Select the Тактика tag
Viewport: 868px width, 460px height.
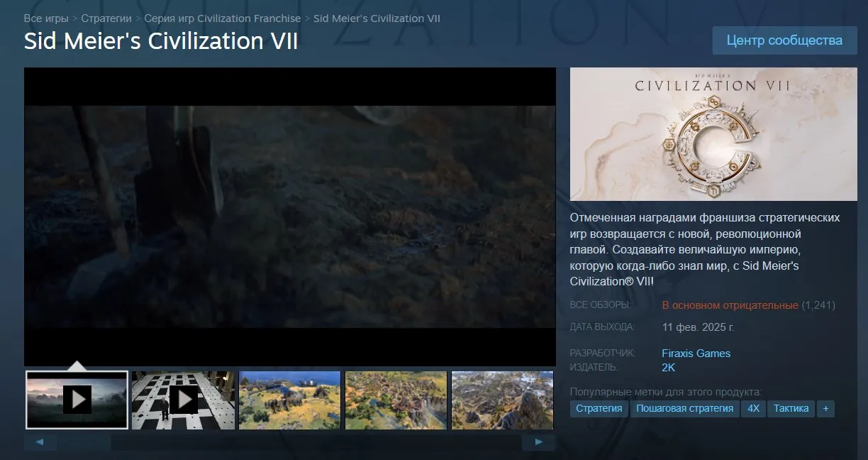[x=791, y=408]
